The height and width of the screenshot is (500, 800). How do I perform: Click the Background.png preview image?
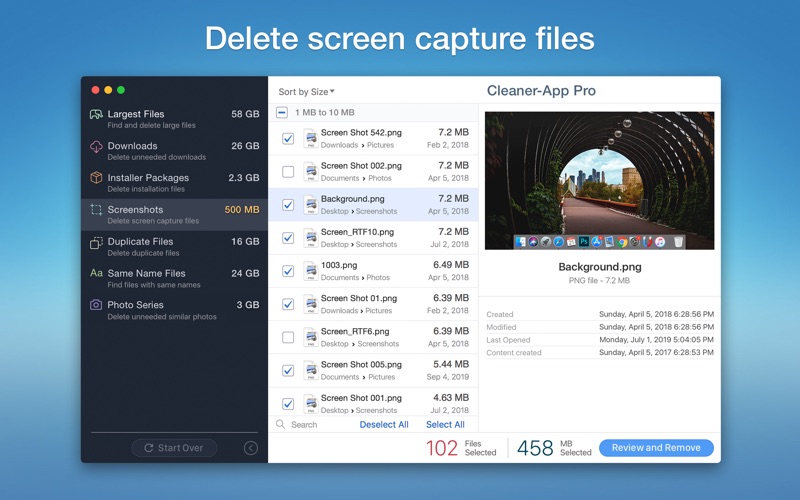[599, 180]
